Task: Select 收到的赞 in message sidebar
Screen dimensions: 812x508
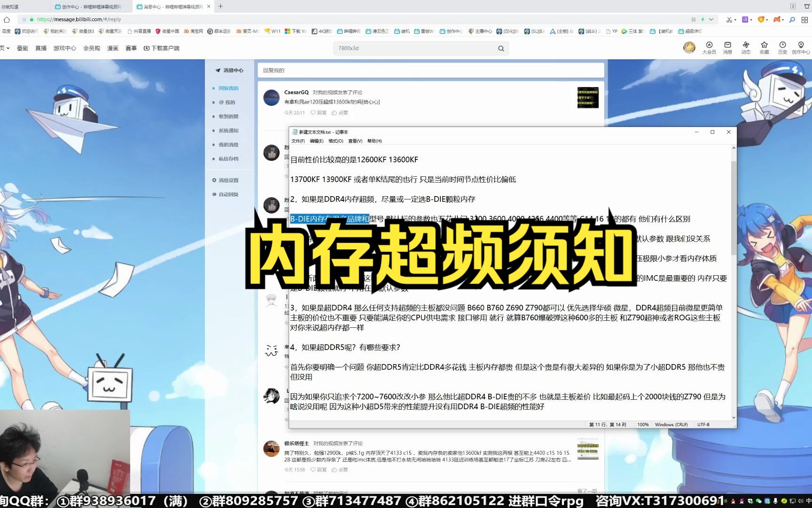Action: [x=228, y=117]
